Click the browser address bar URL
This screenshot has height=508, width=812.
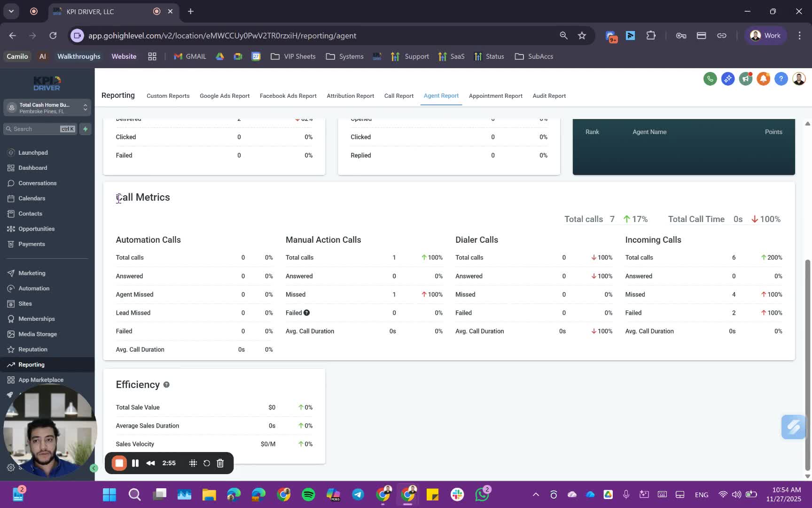(x=222, y=36)
